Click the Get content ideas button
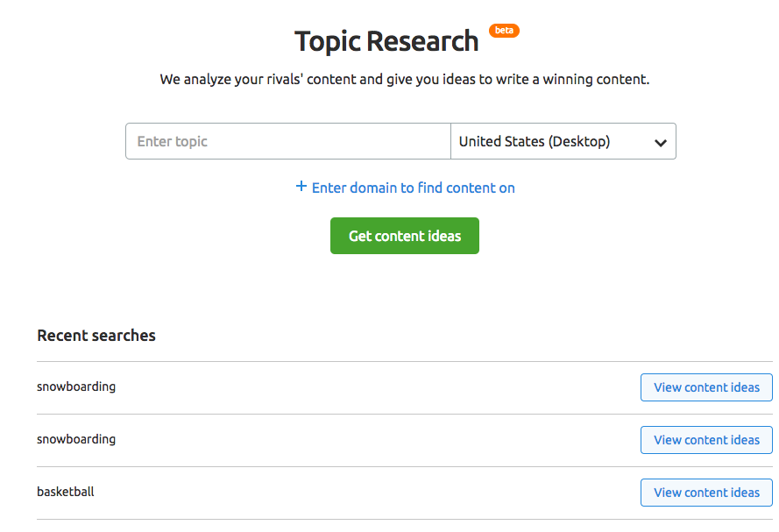Screen dimensions: 779x532 405,236
